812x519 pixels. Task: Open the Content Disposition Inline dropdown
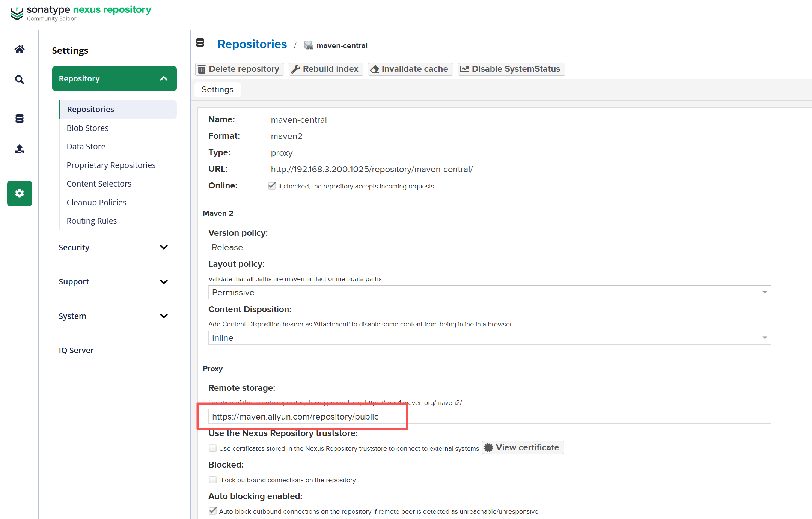click(490, 338)
